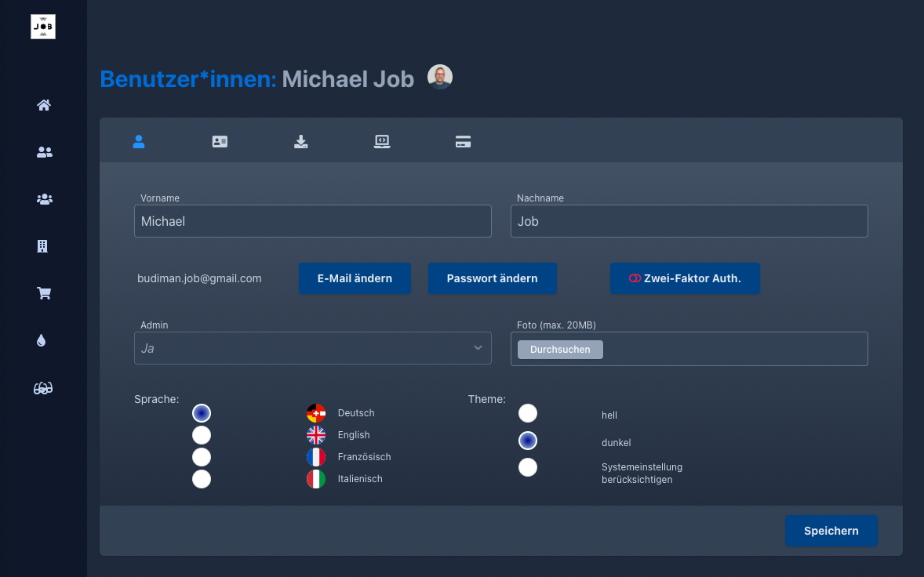Open Zwei-Faktor Auth. settings

click(685, 278)
